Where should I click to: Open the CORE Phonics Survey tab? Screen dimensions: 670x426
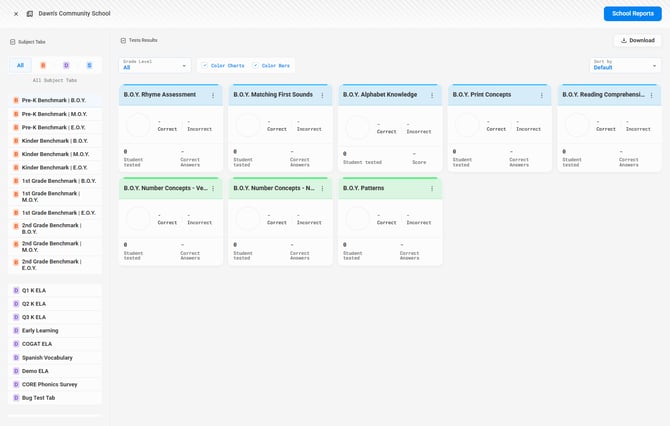[x=49, y=384]
